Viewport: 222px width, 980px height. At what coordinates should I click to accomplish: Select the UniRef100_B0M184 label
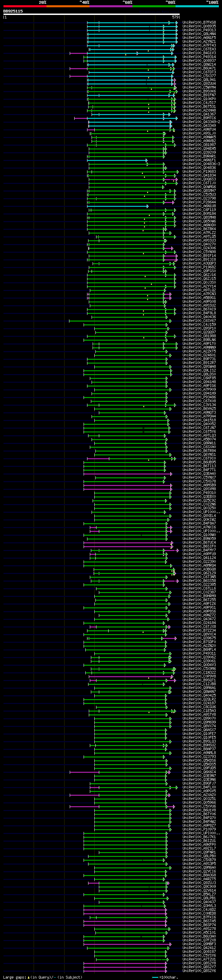click(199, 213)
